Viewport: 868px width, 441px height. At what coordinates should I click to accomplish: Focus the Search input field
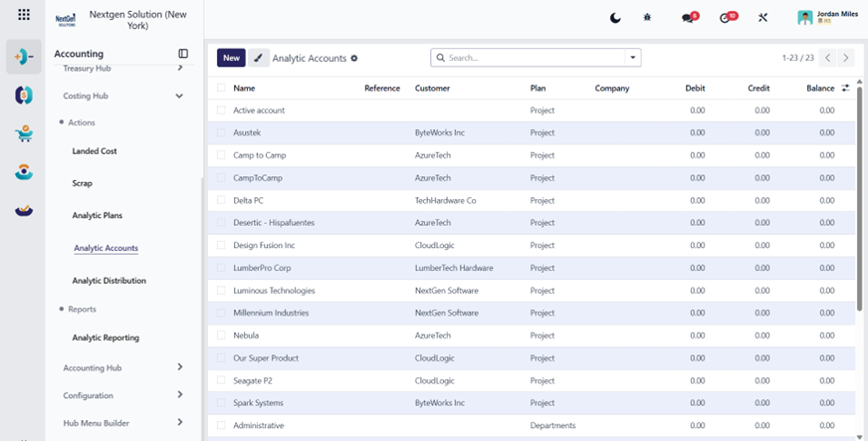pos(536,58)
